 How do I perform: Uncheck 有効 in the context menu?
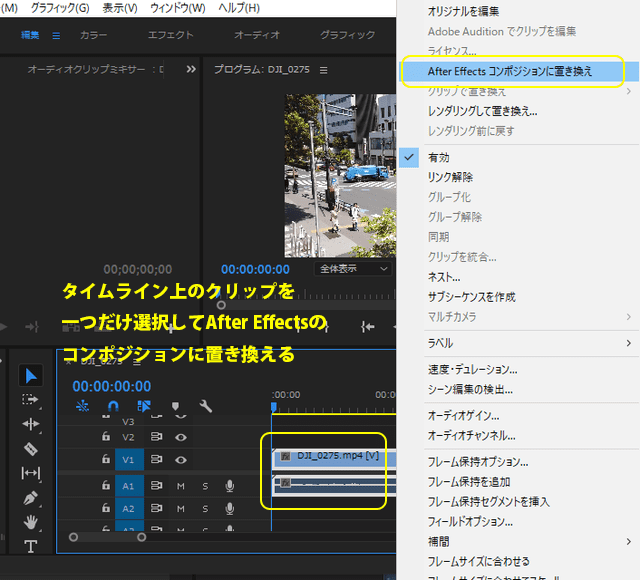[518, 158]
